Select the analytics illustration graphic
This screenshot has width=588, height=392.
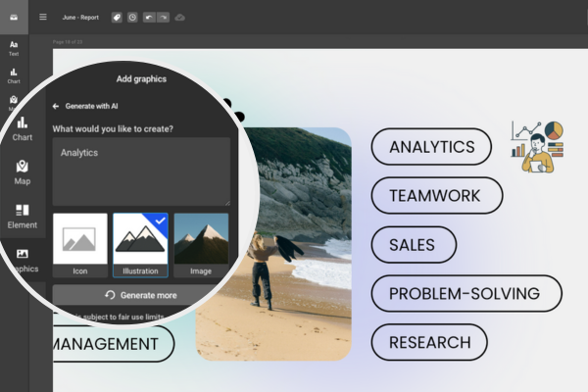tap(537, 147)
